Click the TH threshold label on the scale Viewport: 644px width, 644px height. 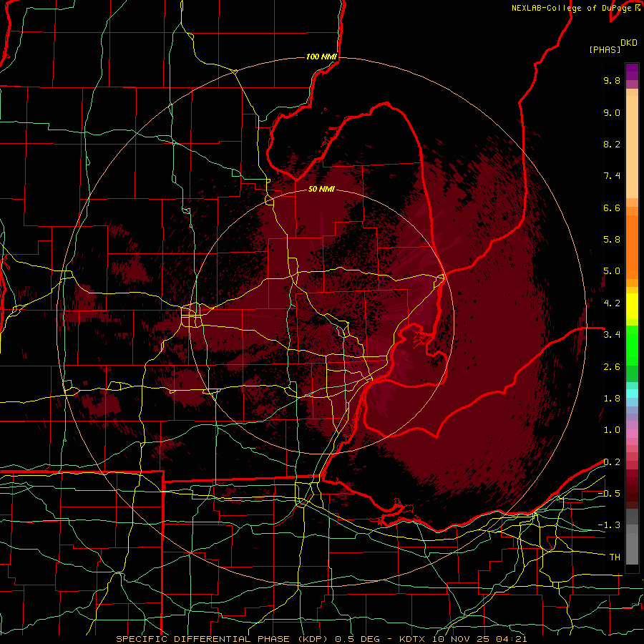[x=615, y=557]
